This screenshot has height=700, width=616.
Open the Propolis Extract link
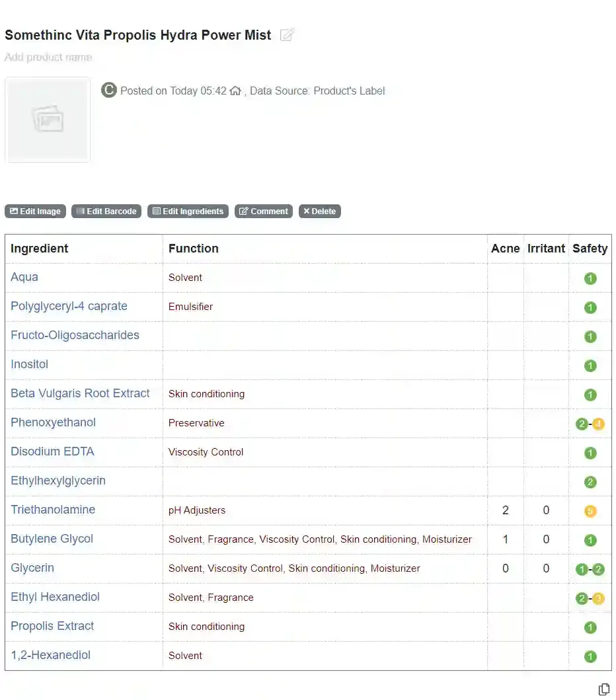pos(52,626)
